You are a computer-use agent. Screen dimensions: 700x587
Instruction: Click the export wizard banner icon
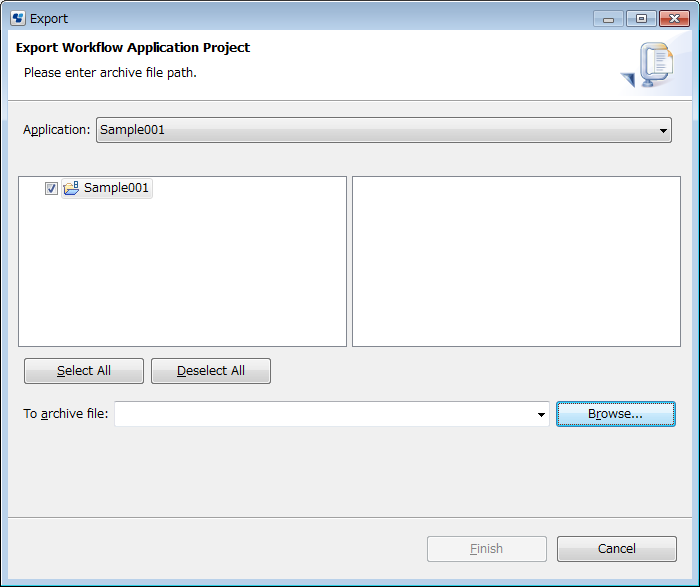[650, 65]
